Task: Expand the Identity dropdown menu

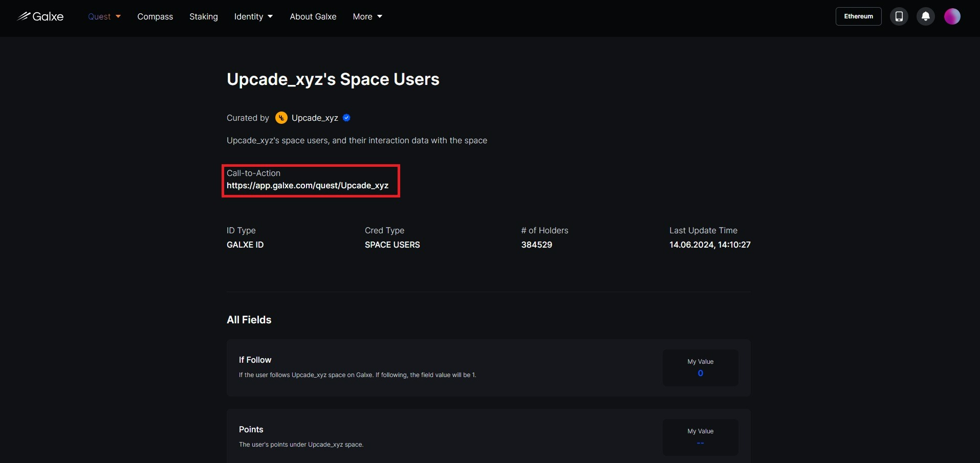Action: coord(253,16)
